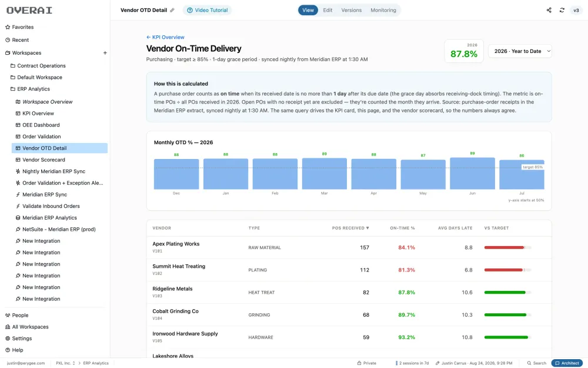Click the Mar bar in Monthly OTD chart

pyautogui.click(x=325, y=174)
